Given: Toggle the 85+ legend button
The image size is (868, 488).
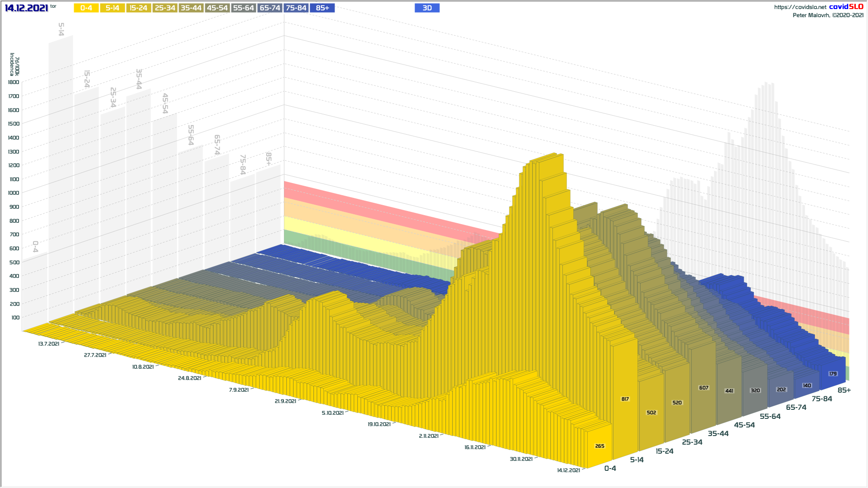Looking at the screenshot, I should pyautogui.click(x=322, y=8).
